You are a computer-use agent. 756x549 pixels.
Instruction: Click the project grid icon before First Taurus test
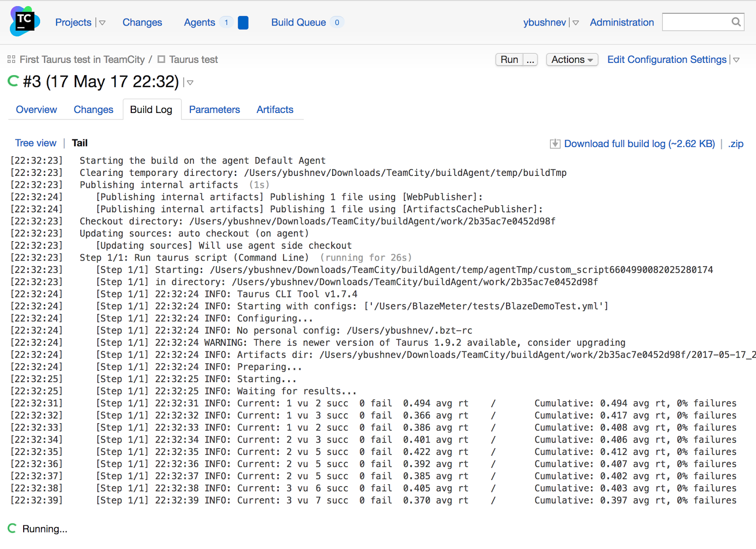click(11, 60)
